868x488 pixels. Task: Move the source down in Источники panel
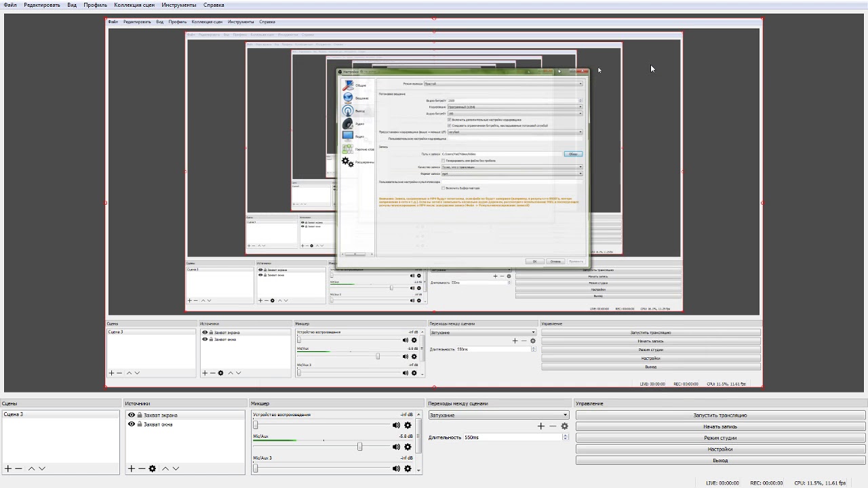pos(176,468)
